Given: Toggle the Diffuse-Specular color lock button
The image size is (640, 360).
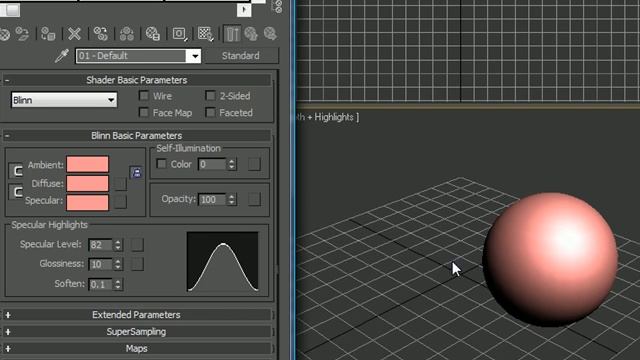Looking at the screenshot, I should coord(16,192).
